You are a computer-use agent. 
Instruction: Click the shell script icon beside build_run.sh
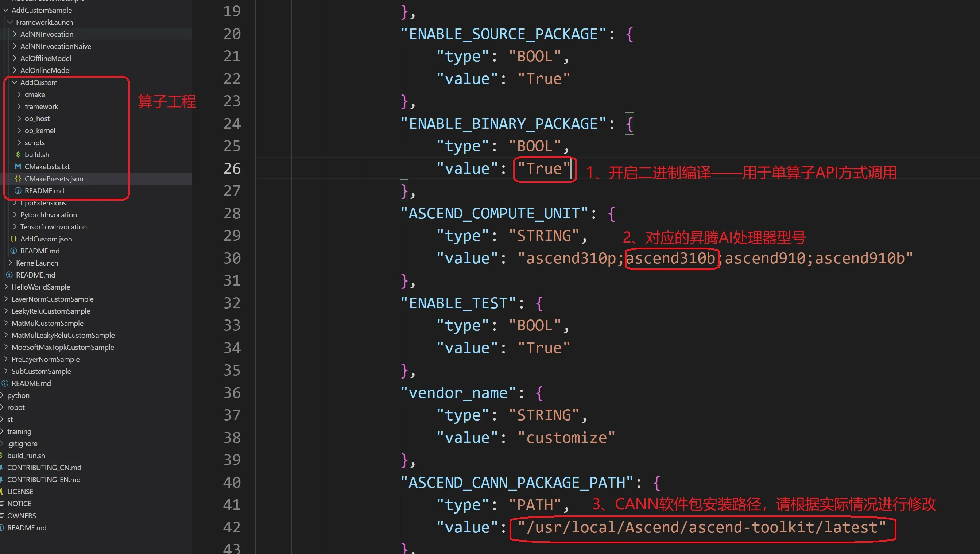[2, 456]
